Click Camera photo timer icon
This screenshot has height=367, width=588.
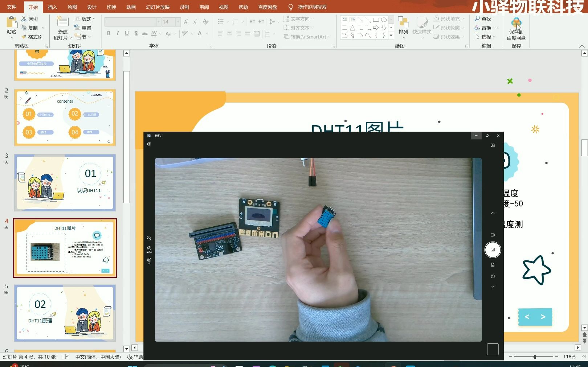[149, 238]
